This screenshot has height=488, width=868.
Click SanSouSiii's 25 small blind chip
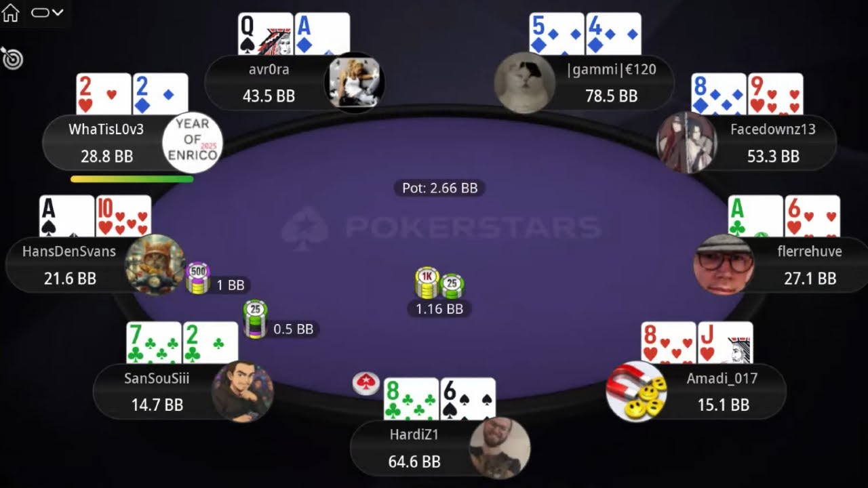pyautogui.click(x=255, y=319)
